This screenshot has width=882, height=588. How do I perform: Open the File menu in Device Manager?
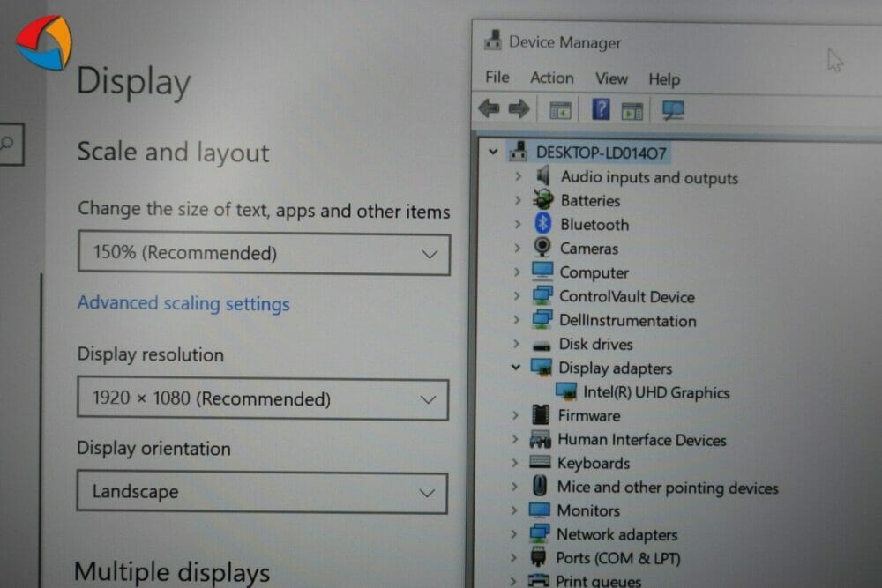click(497, 77)
